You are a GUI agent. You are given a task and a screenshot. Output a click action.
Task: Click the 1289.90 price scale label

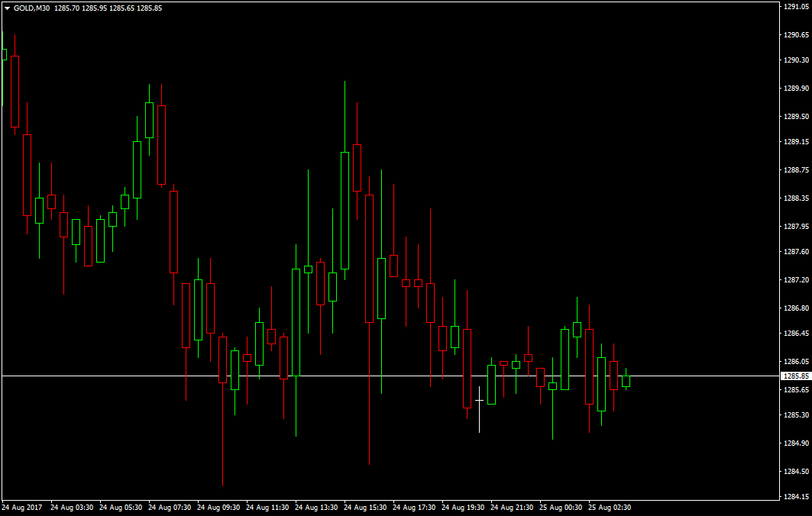(x=795, y=89)
